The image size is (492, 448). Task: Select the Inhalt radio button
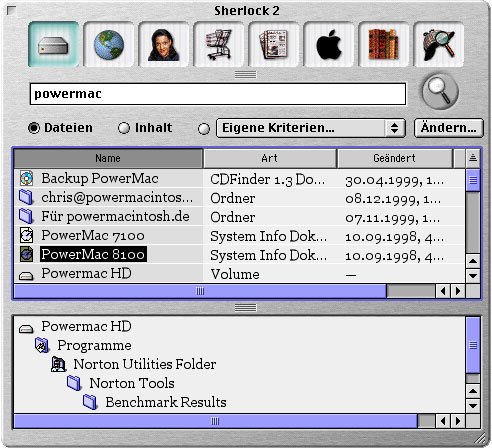click(124, 128)
